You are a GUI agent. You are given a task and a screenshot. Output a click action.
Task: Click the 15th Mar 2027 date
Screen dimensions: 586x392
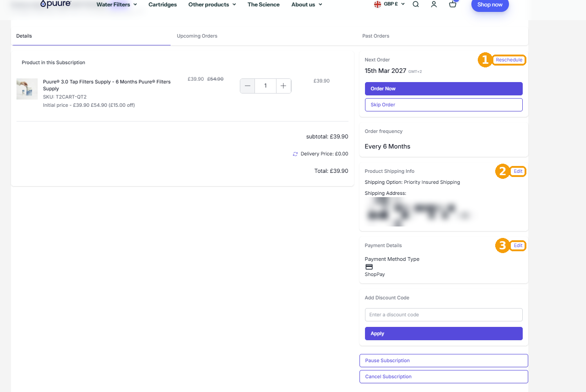point(386,71)
